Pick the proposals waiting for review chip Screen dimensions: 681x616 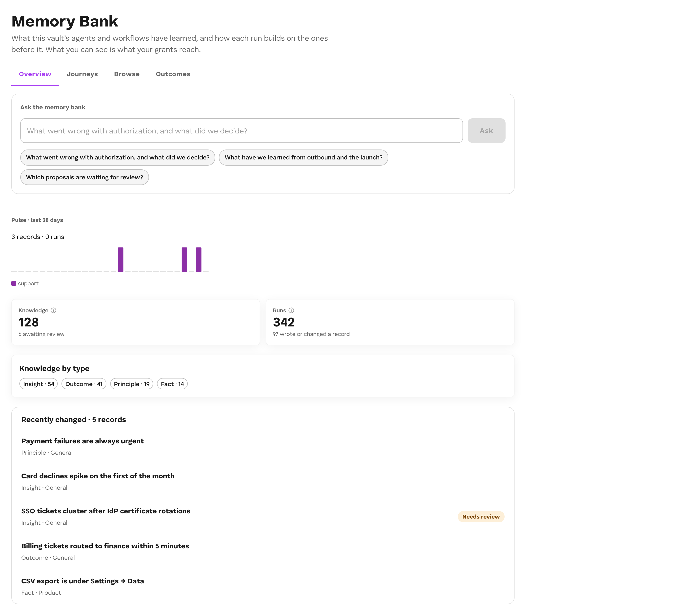click(x=84, y=177)
